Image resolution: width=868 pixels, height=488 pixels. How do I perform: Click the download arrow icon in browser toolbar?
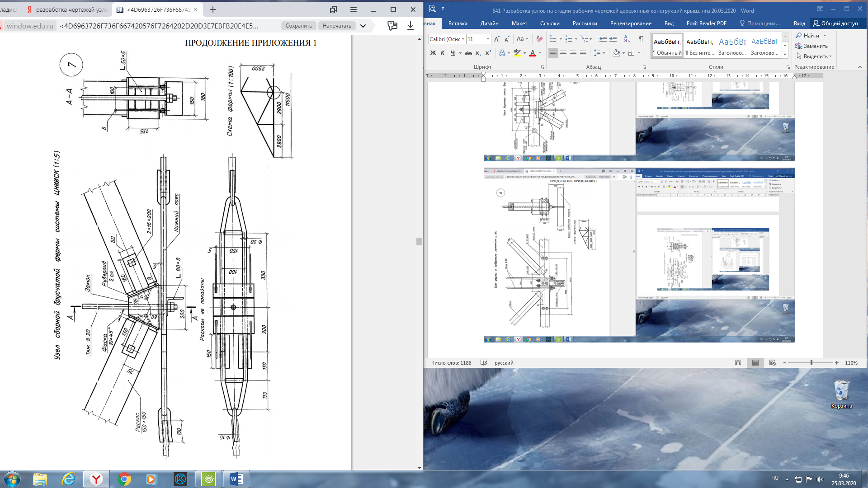point(410,26)
